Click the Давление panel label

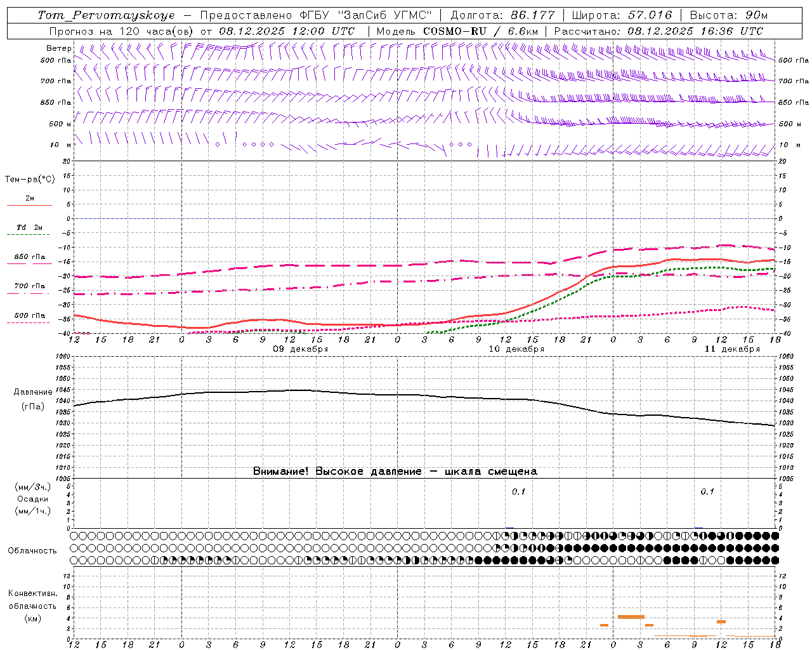click(33, 392)
